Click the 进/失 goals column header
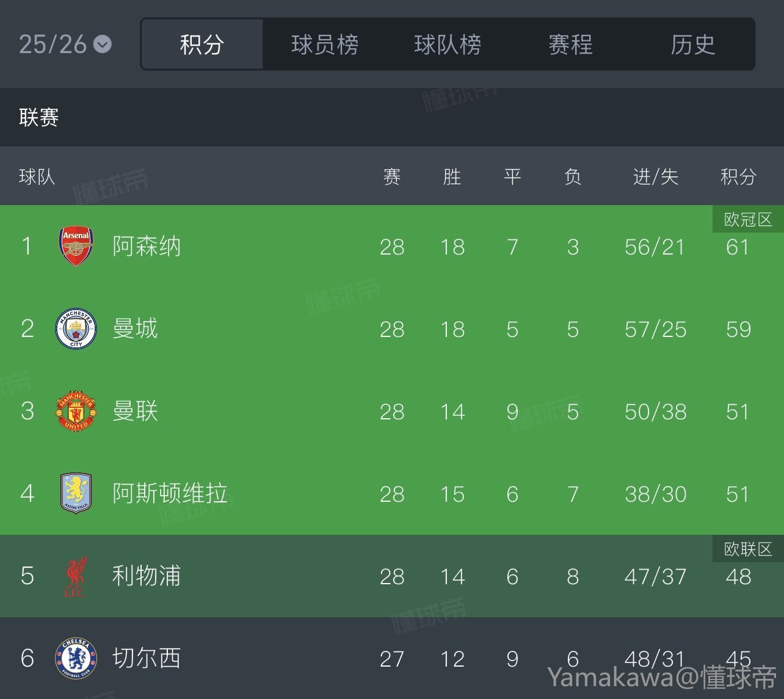Viewport: 784px width, 699px height. pyautogui.click(x=655, y=177)
